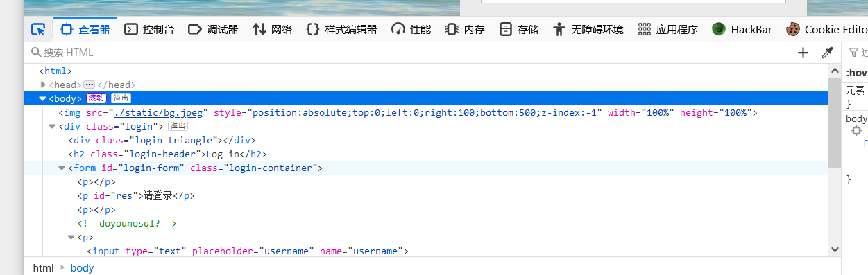868x275 pixels.
Task: Open the 无障碍环境 accessibility tab
Action: click(x=588, y=29)
